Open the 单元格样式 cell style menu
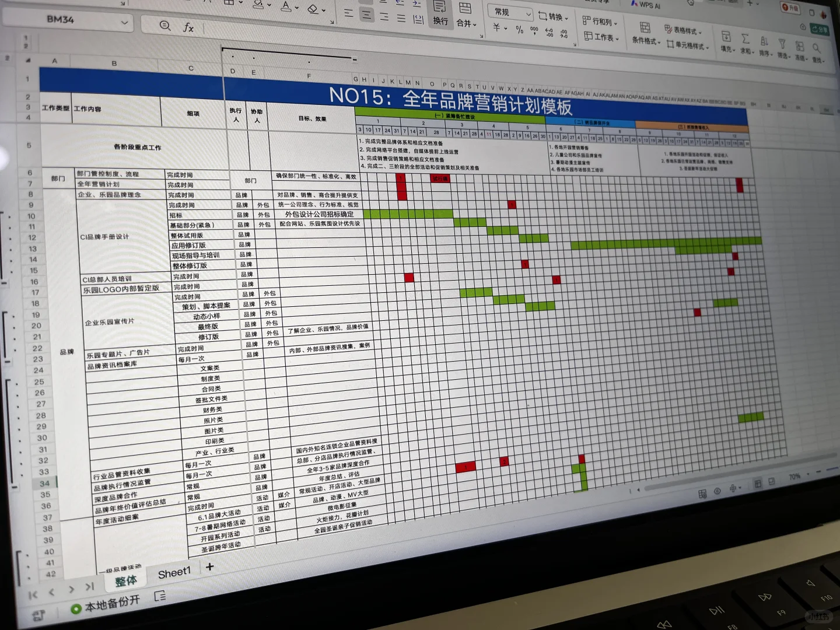Viewport: 840px width, 630px height. point(688,45)
